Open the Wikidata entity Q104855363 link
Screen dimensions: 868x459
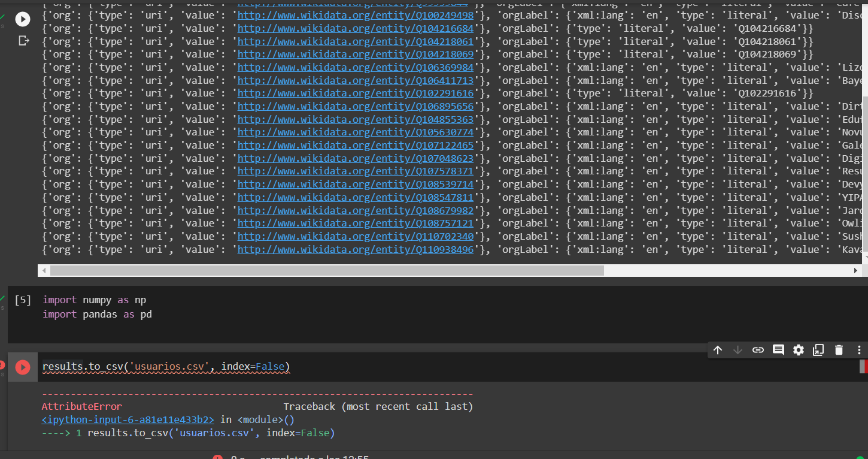[x=356, y=119]
